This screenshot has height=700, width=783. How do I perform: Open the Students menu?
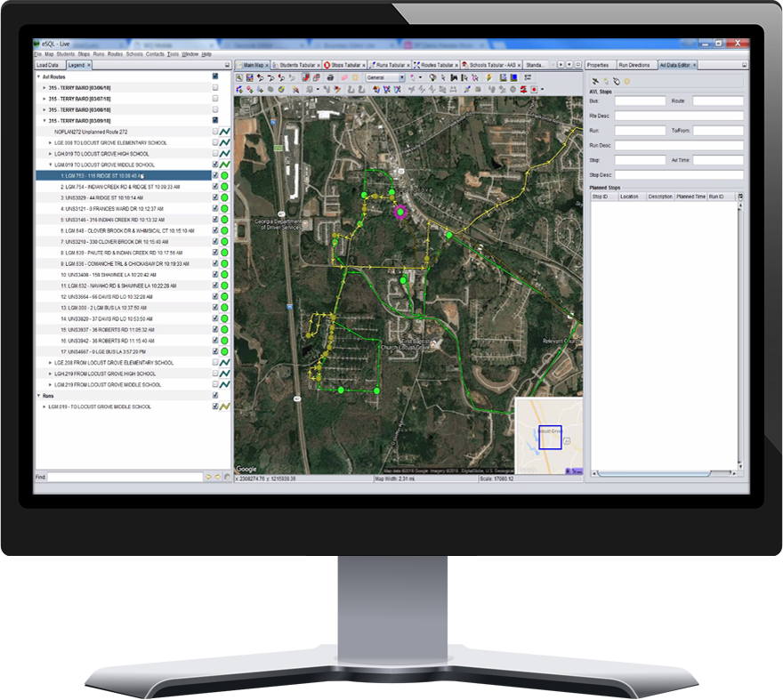(x=66, y=54)
